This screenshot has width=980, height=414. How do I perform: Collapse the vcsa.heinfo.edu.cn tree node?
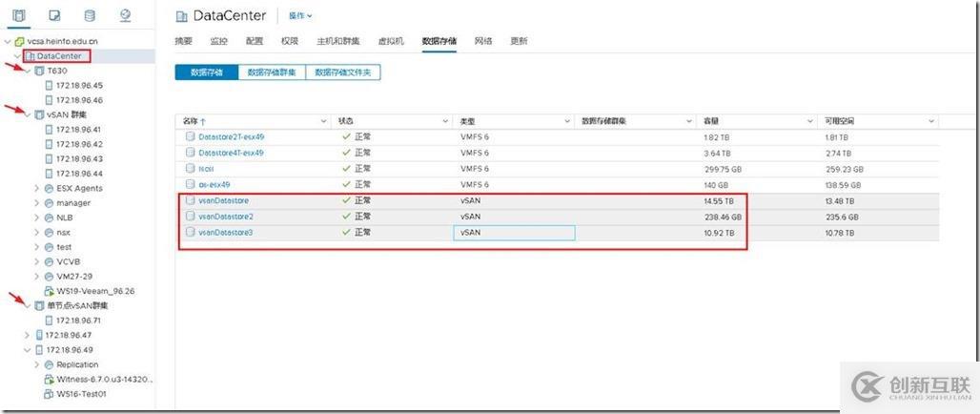[8, 41]
